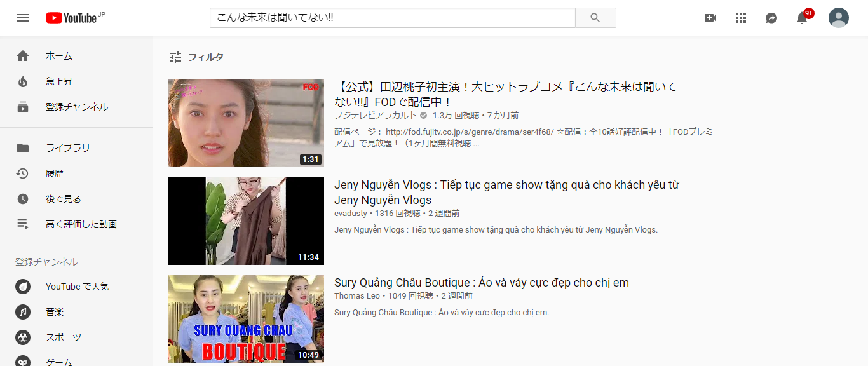The width and height of the screenshot is (868, 366).
Task: Click the verified badge beside フジテレビアラカルト
Action: click(423, 116)
